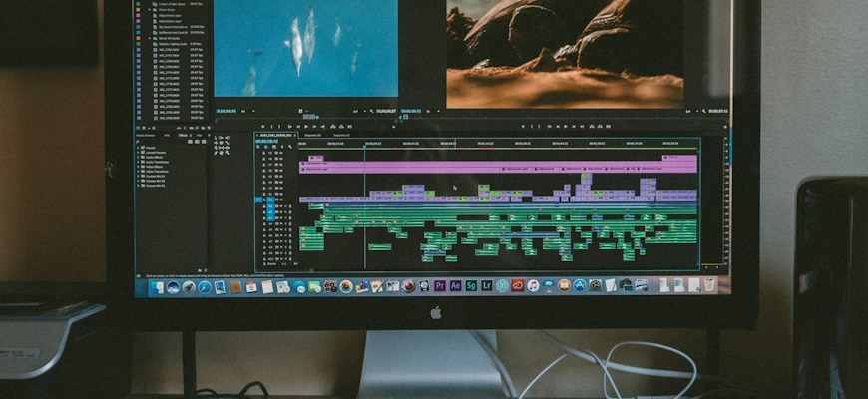
Task: Mute the A1 audio track
Action: [x=283, y=206]
